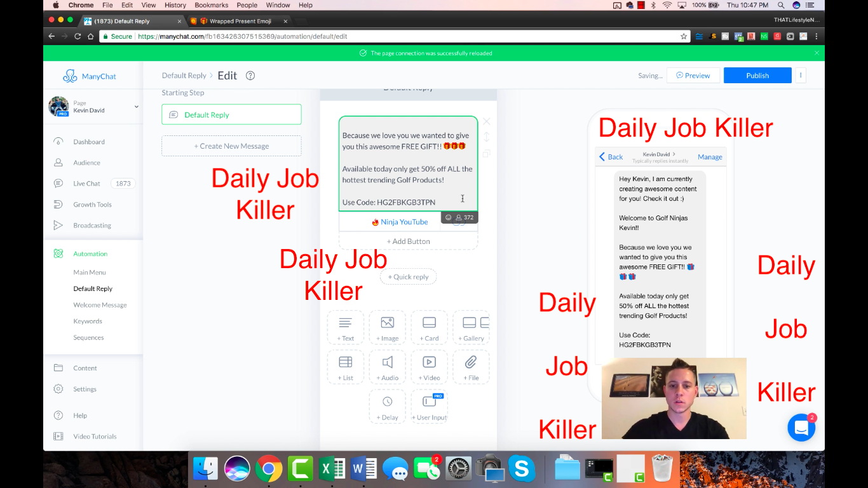Click the Preview button
The width and height of the screenshot is (868, 488).
693,76
